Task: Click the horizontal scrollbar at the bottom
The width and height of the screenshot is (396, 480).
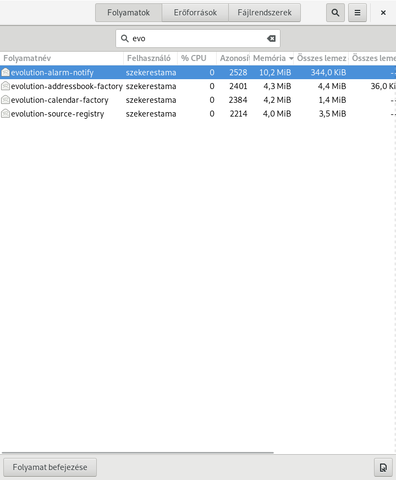Action: point(137,453)
